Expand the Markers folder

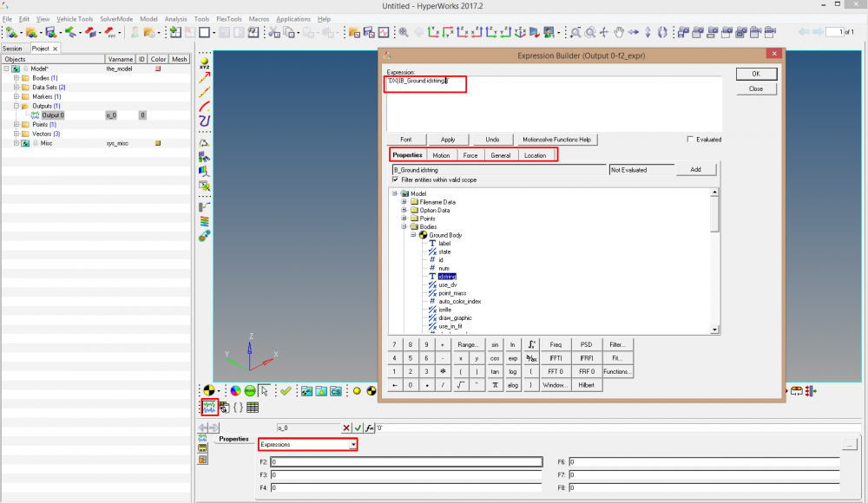[x=16, y=97]
